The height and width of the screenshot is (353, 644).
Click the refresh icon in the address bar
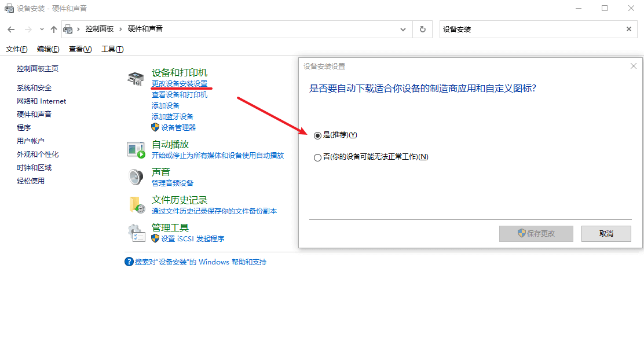point(422,29)
